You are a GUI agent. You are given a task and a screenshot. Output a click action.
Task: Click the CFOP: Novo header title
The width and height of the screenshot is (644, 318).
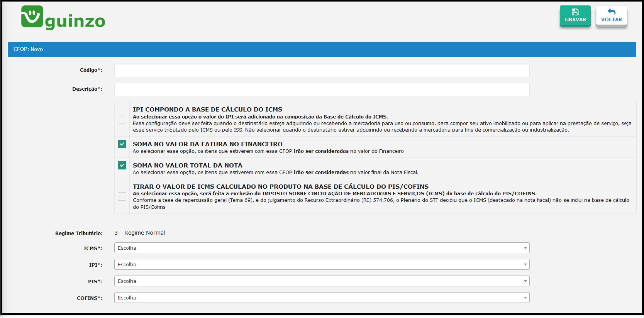(28, 49)
